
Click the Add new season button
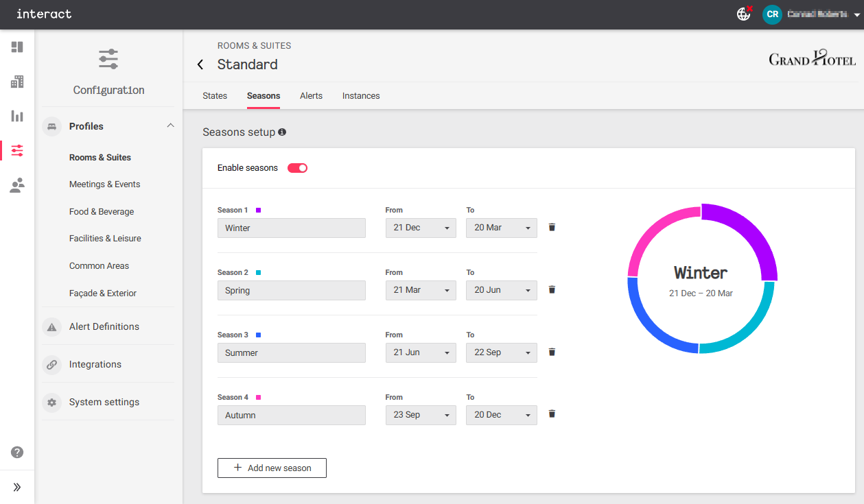pos(272,468)
